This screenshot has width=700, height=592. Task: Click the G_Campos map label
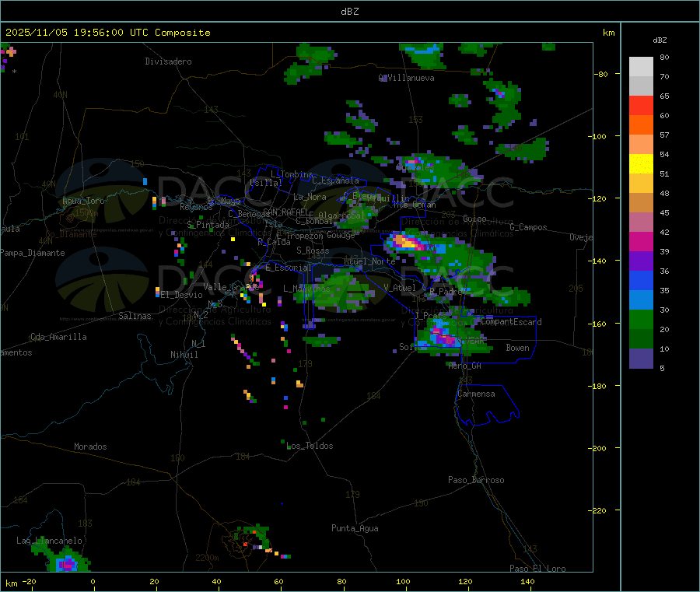pyautogui.click(x=528, y=227)
